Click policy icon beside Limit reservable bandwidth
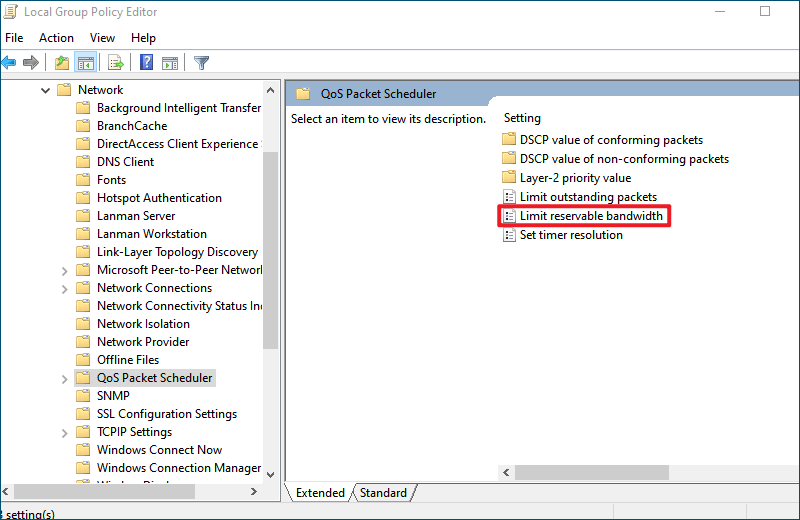800x520 pixels. click(509, 215)
